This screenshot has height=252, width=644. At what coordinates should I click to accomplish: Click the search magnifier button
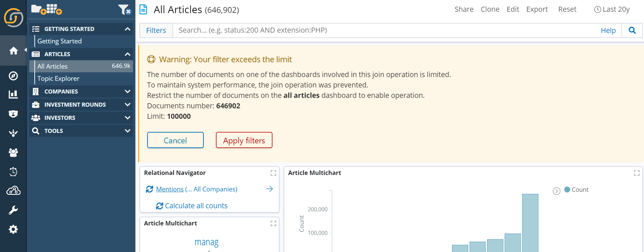(x=632, y=30)
